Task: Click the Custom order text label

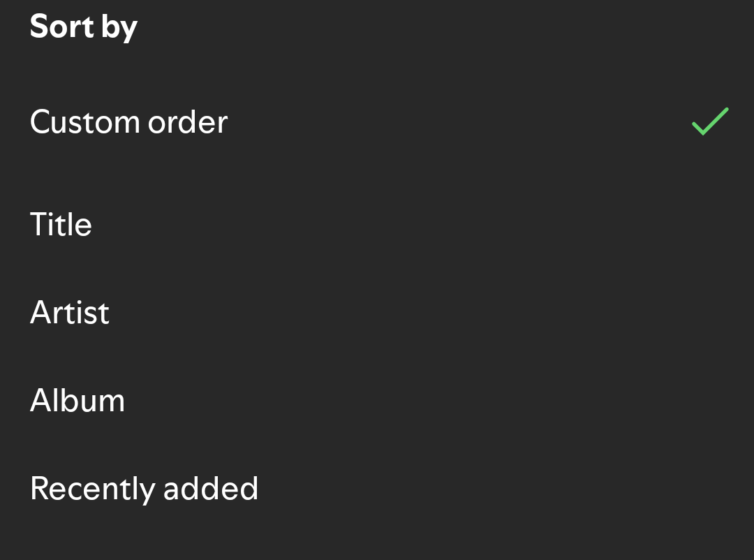Action: tap(128, 122)
